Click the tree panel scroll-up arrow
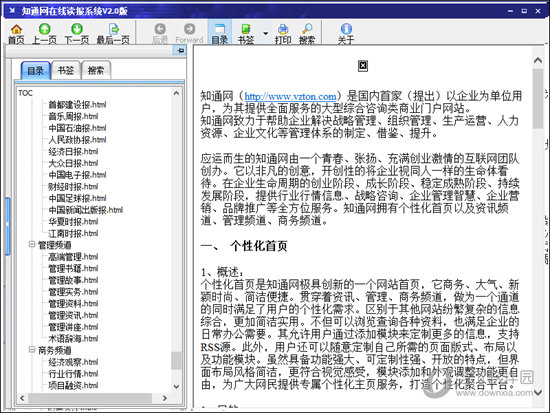The width and height of the screenshot is (550, 413). click(176, 93)
